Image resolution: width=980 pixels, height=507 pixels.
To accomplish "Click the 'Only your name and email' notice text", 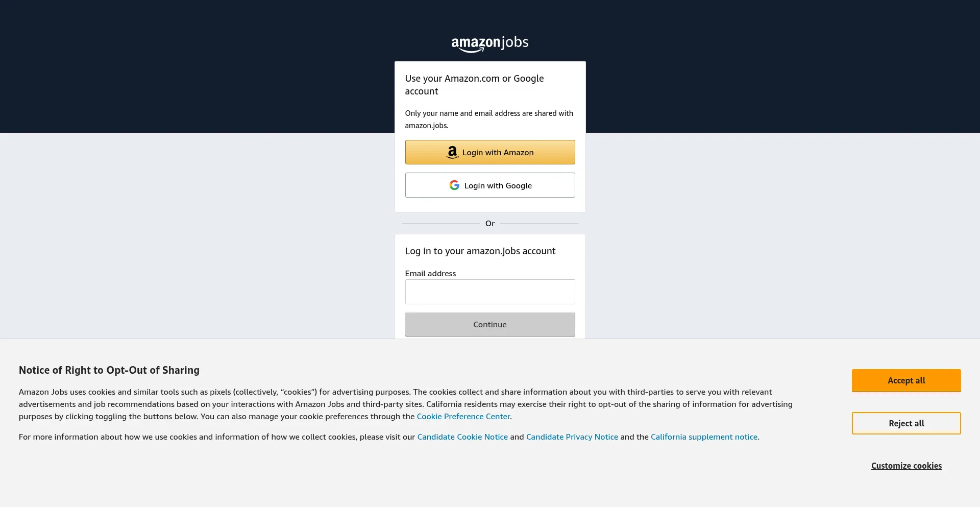I will tap(488, 119).
